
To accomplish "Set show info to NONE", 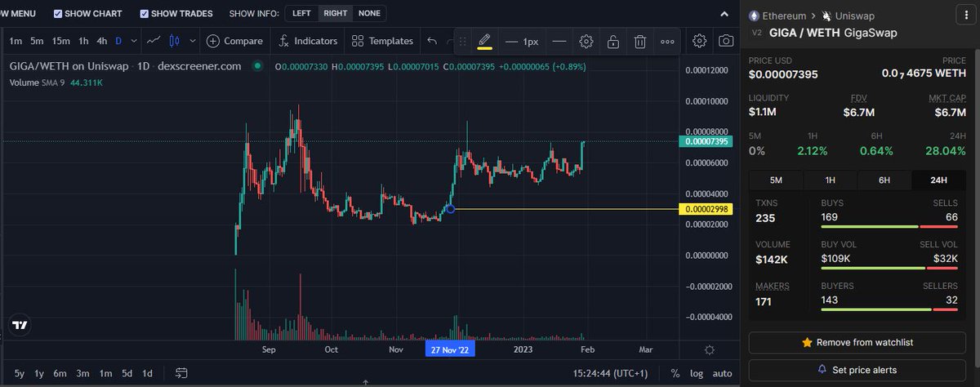I will (x=369, y=14).
